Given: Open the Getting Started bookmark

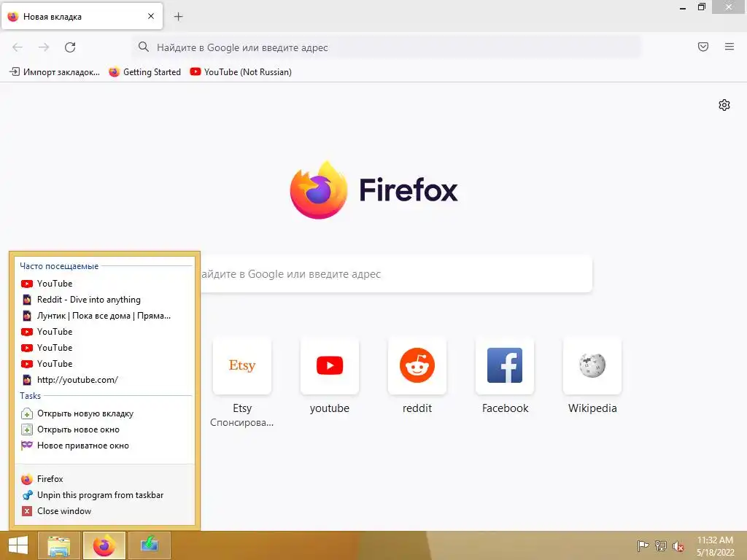Looking at the screenshot, I should point(145,72).
